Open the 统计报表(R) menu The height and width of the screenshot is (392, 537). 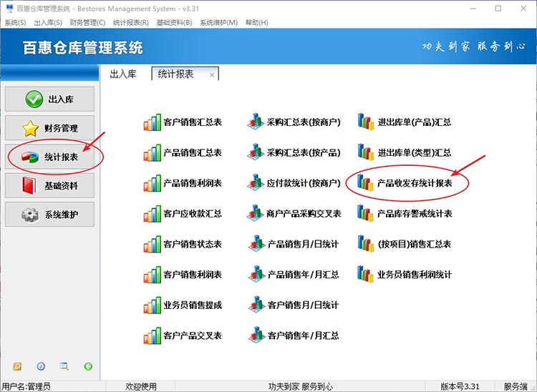click(131, 23)
